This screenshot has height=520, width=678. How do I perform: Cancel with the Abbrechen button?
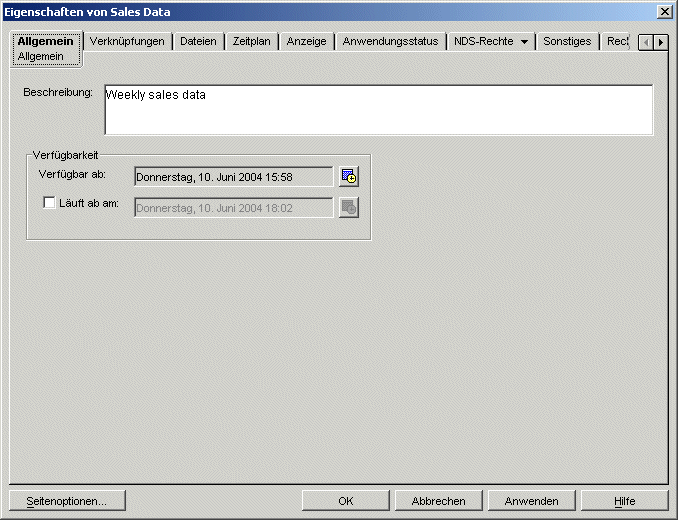click(x=438, y=501)
